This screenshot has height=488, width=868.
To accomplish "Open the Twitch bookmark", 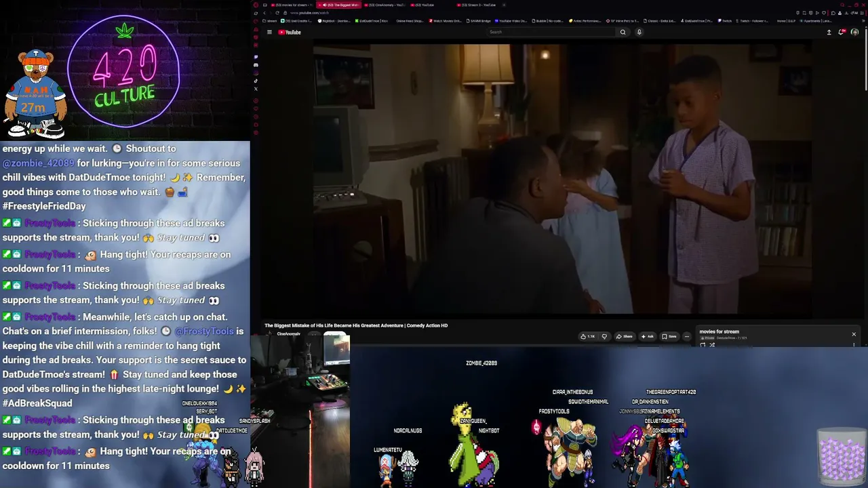I will click(725, 21).
